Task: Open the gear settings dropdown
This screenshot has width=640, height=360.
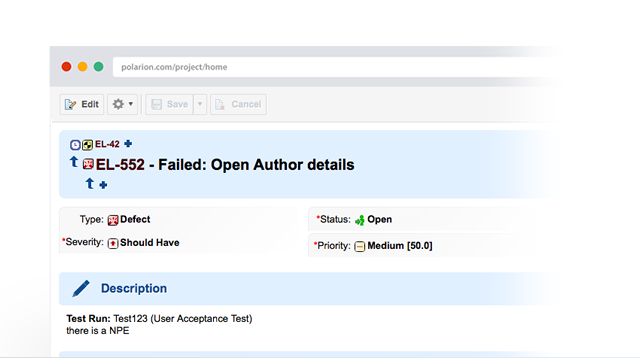Action: [122, 104]
